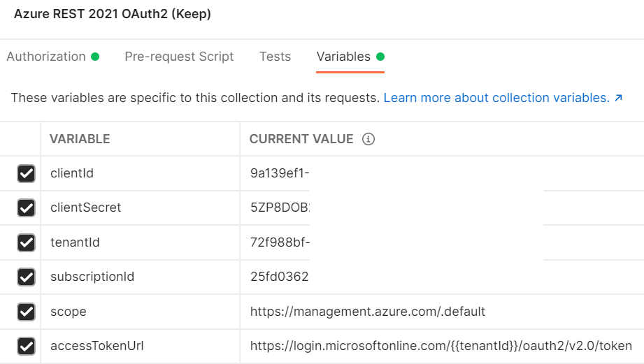The height and width of the screenshot is (364, 644).
Task: Toggle the subscriptionId variable checkbox
Action: [x=27, y=277]
